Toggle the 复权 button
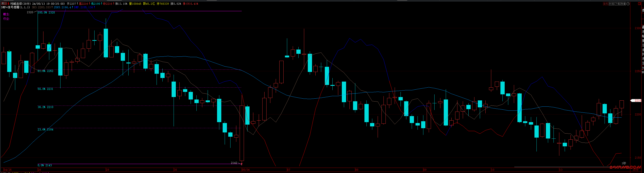The height and width of the screenshot is (173, 644). (x=606, y=4)
